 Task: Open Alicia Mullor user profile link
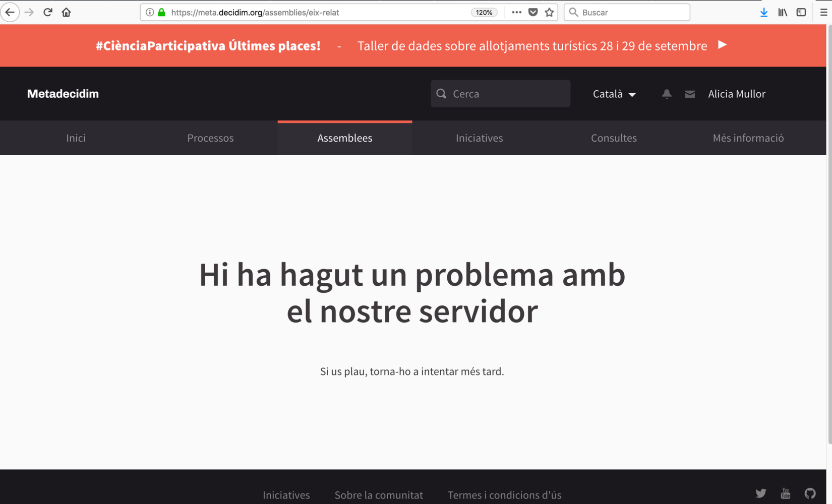tap(736, 94)
